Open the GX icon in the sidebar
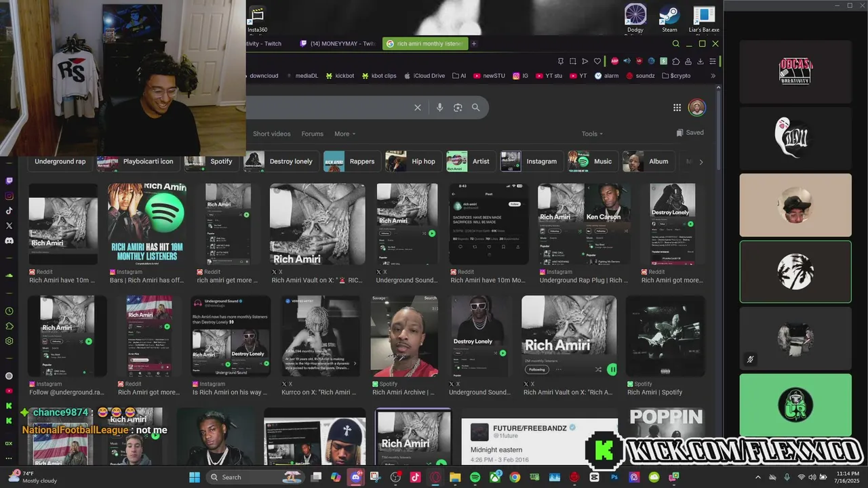868x488 pixels. pyautogui.click(x=9, y=443)
